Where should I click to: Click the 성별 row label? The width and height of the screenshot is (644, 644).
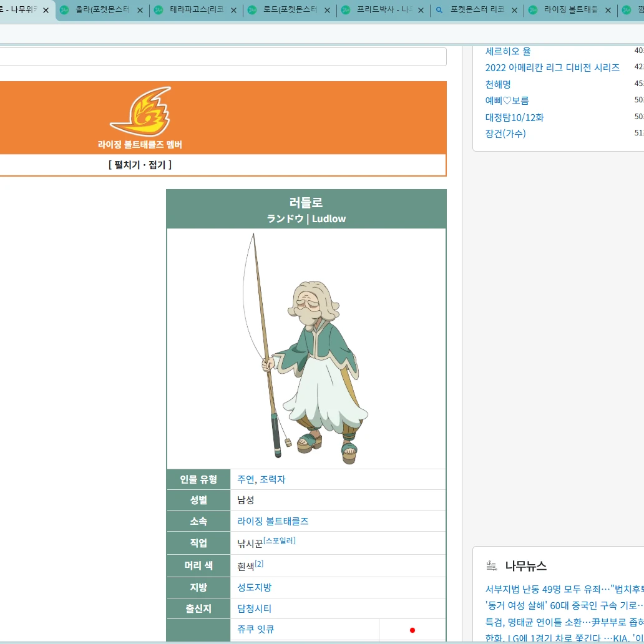tap(198, 500)
